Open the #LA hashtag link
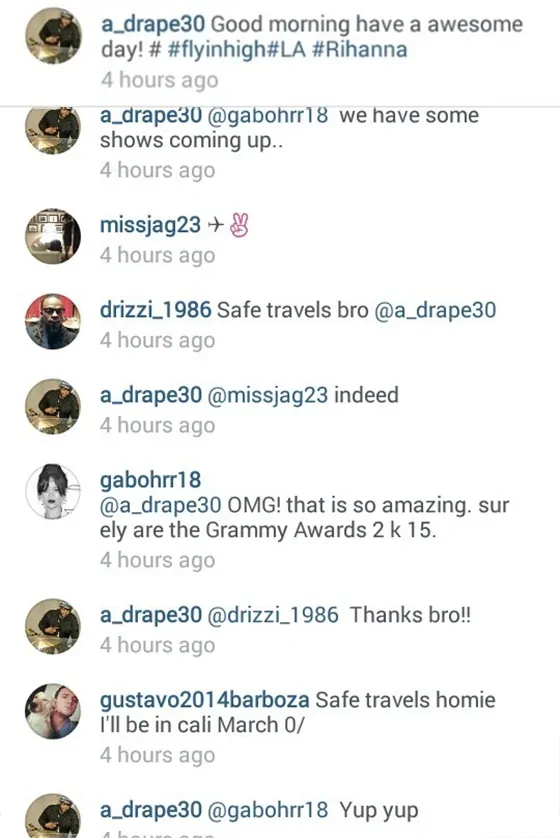 click(x=286, y=50)
